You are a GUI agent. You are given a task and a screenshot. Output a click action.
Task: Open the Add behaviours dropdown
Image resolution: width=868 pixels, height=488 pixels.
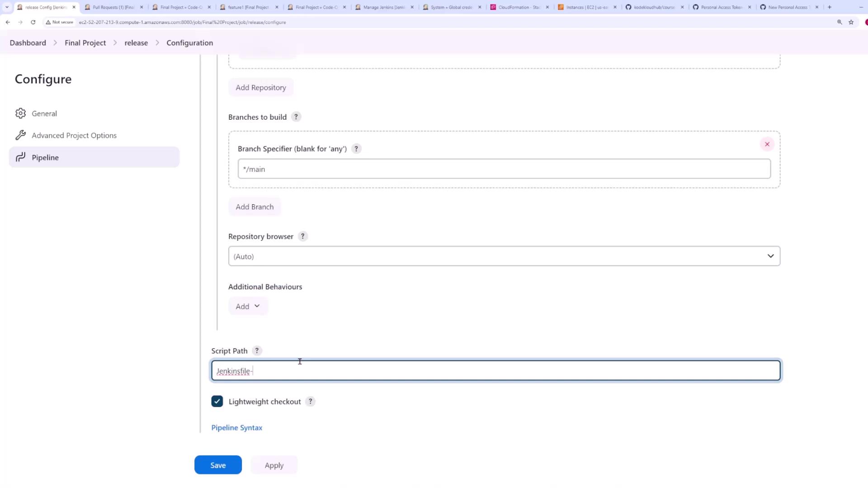[x=248, y=306]
